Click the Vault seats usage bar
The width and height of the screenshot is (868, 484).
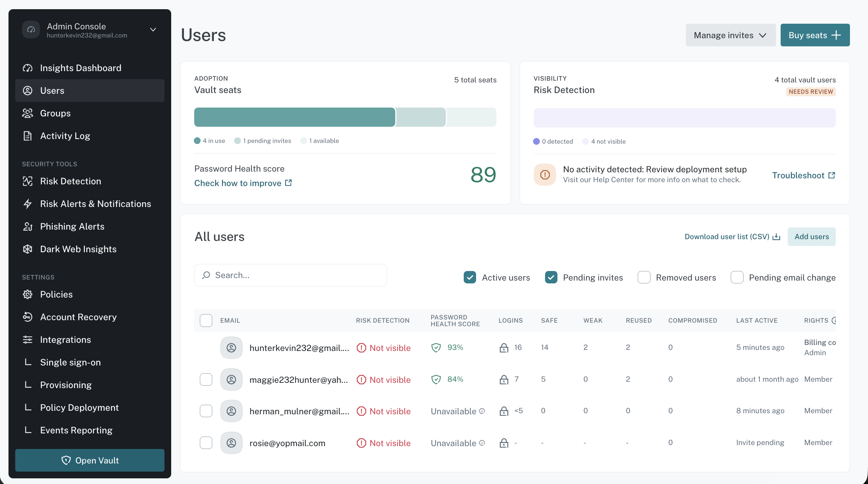(x=345, y=117)
